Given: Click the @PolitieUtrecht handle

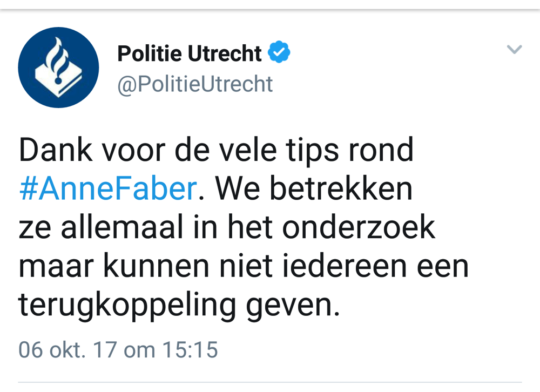Looking at the screenshot, I should coord(195,83).
